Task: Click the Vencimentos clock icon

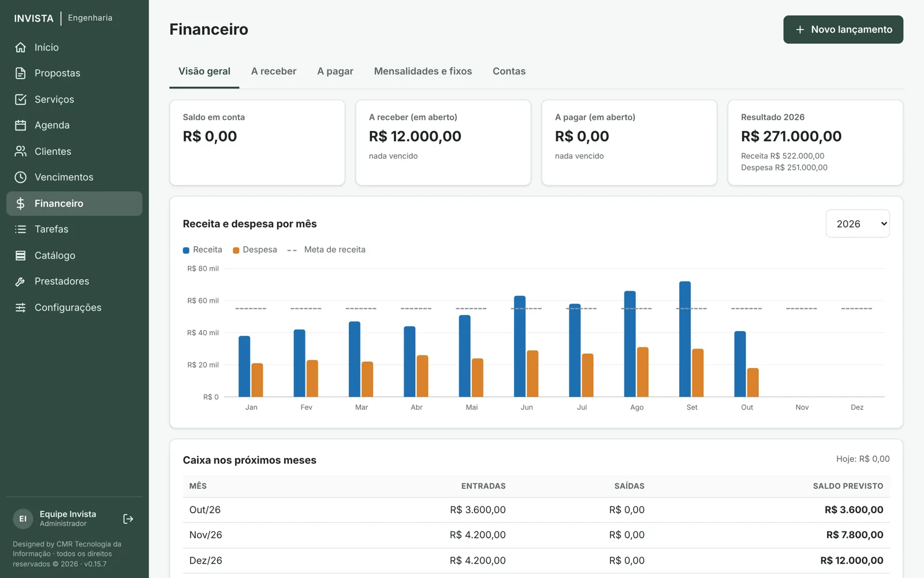Action: coord(21,177)
